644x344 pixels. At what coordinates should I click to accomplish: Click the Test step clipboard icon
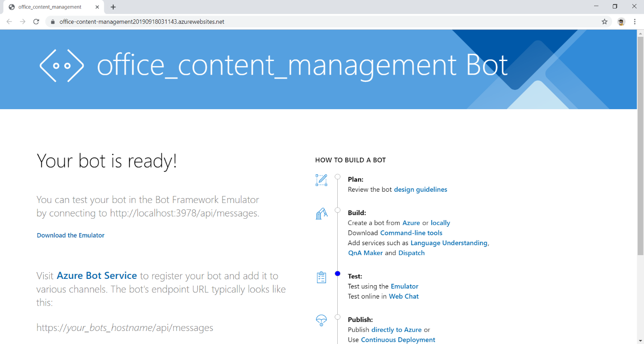[x=321, y=278]
